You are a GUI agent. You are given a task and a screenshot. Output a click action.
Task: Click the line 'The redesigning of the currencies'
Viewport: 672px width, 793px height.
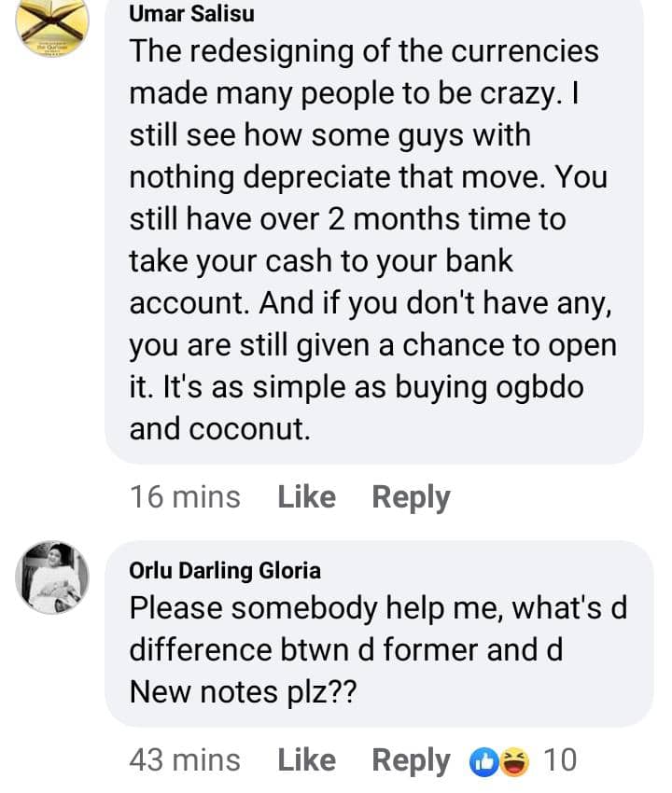tap(363, 50)
